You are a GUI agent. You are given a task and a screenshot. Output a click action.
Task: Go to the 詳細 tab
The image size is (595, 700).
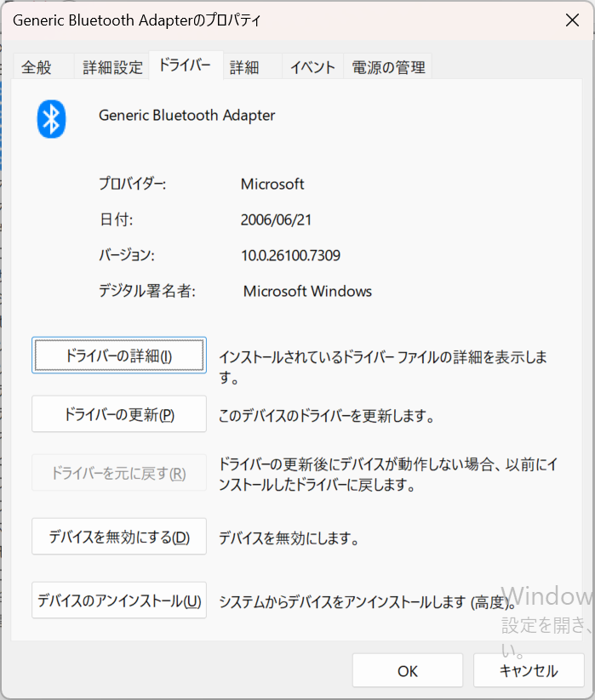tap(244, 67)
